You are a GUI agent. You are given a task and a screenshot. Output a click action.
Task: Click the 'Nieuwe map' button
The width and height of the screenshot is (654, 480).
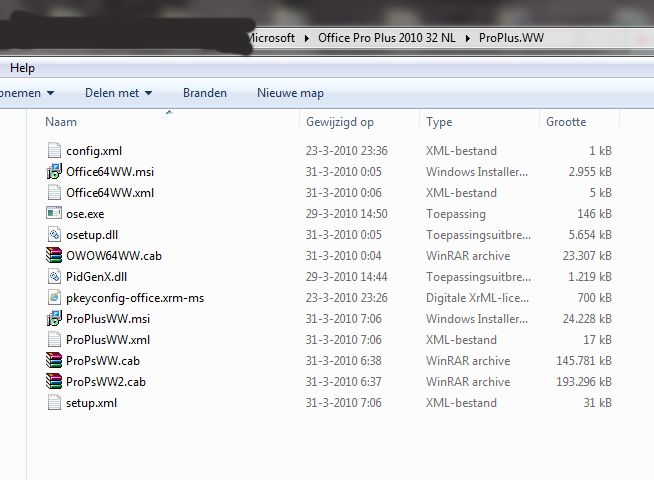point(290,93)
